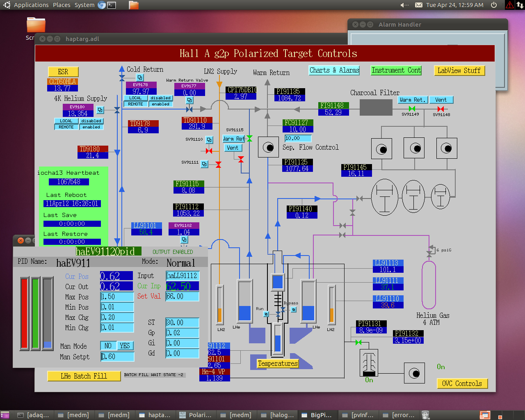Viewport: 525px width, 420px height.
Task: Open the System menu
Action: tap(84, 5)
